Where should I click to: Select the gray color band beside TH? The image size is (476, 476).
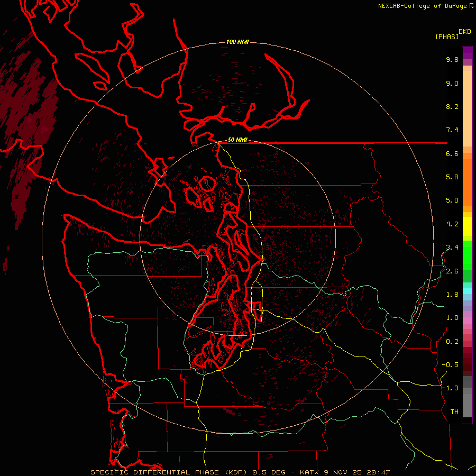coord(467,406)
